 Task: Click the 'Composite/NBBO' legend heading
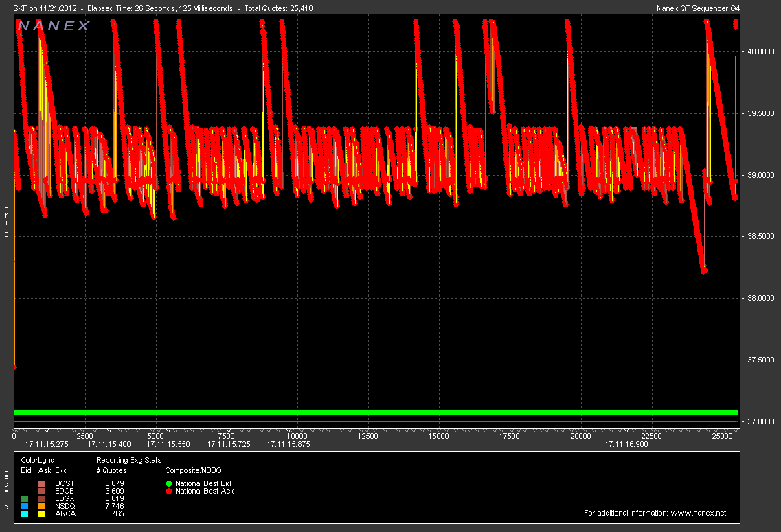pos(193,470)
